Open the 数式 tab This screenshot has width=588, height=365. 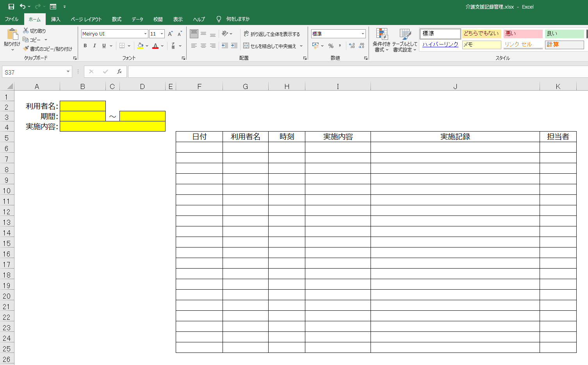click(117, 19)
